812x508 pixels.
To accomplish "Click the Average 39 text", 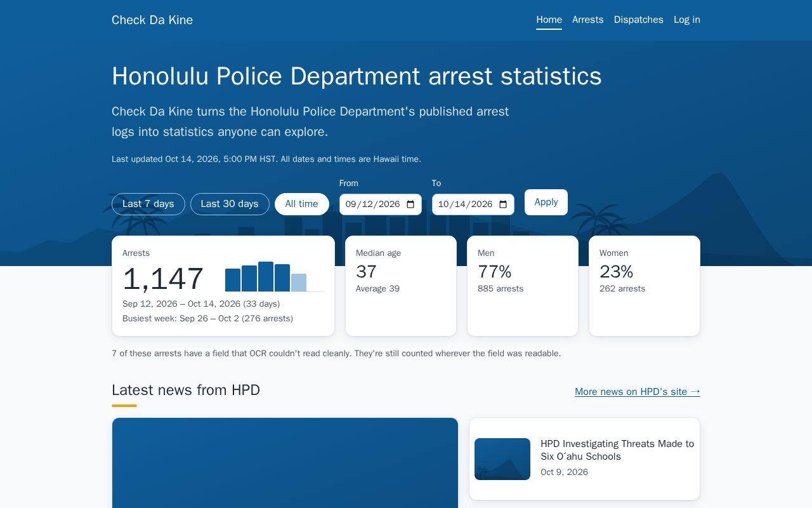I will click(377, 289).
